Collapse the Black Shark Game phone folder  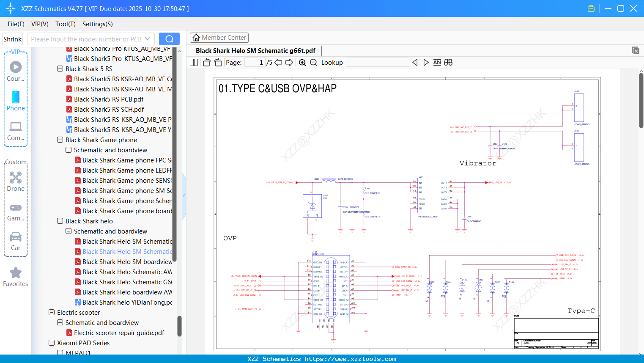60,140
